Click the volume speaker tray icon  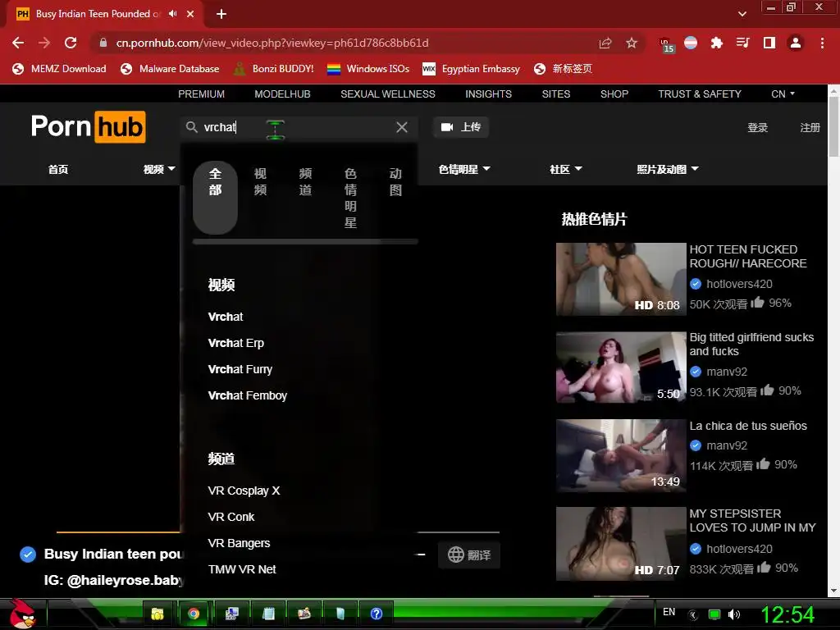[734, 614]
